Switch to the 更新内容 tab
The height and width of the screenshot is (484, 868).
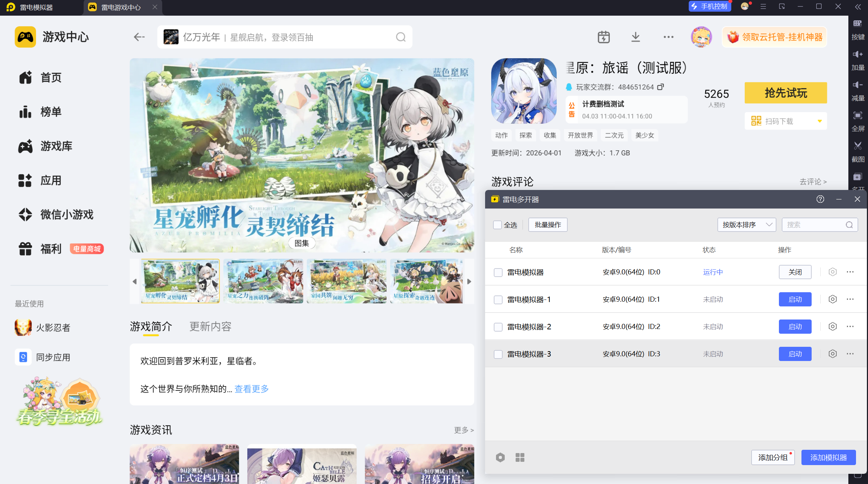pyautogui.click(x=210, y=326)
